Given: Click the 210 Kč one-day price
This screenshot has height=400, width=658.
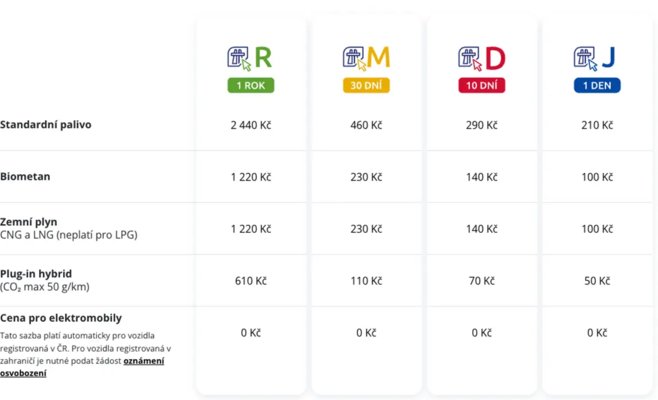Looking at the screenshot, I should (x=597, y=125).
